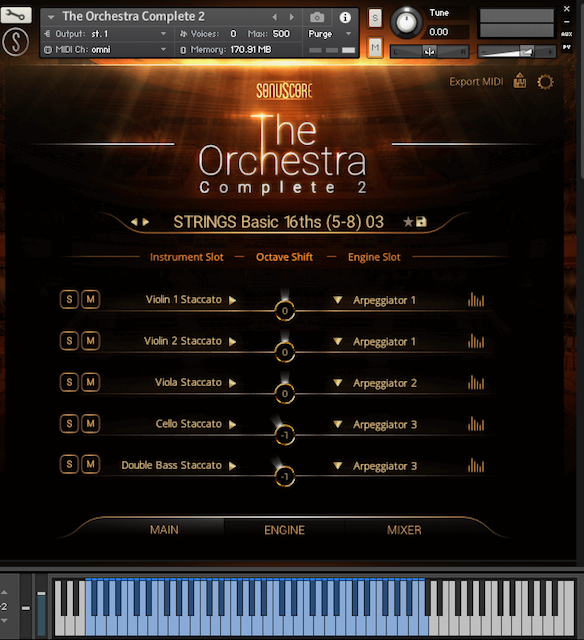
Task: Click the Max voices value 500
Action: click(281, 33)
